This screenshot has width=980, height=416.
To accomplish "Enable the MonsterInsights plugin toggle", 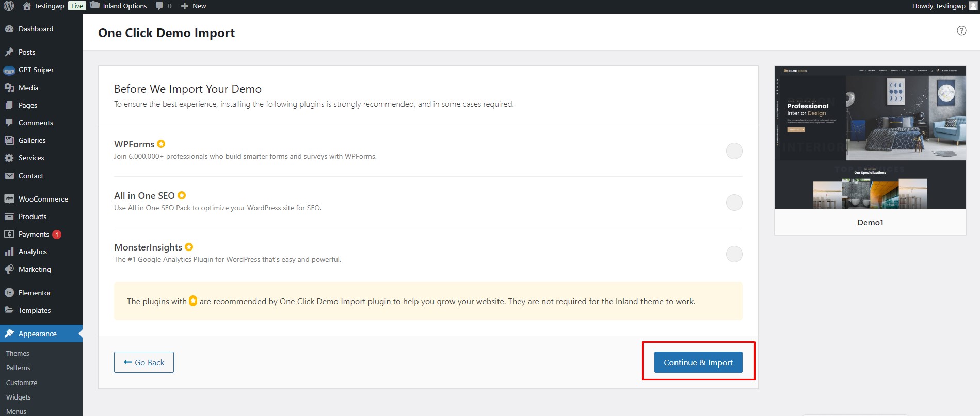I will coord(734,254).
